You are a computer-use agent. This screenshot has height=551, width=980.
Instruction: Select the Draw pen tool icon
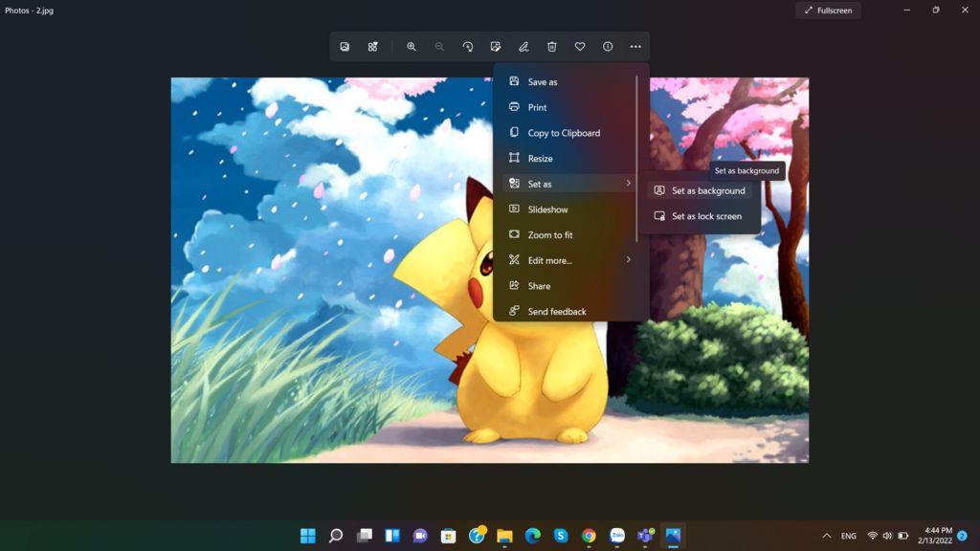(523, 47)
